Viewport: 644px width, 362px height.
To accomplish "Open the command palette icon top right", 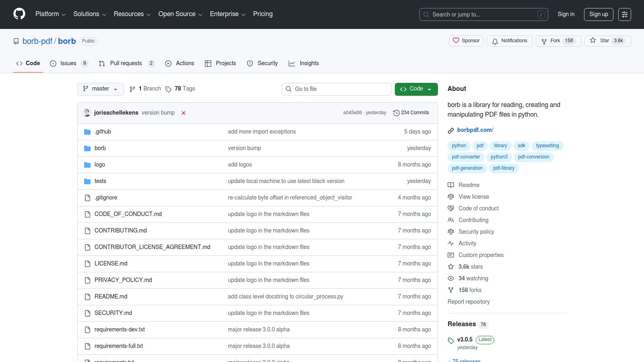I will [625, 14].
